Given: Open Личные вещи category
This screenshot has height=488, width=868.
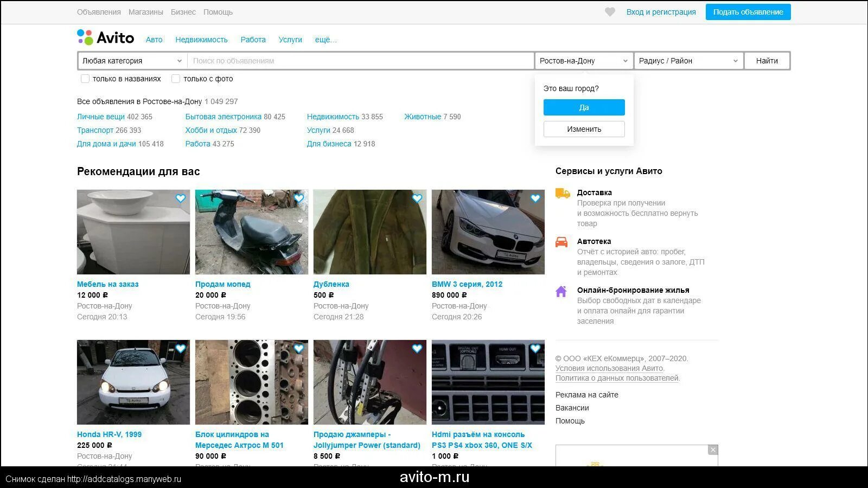Looking at the screenshot, I should [101, 117].
